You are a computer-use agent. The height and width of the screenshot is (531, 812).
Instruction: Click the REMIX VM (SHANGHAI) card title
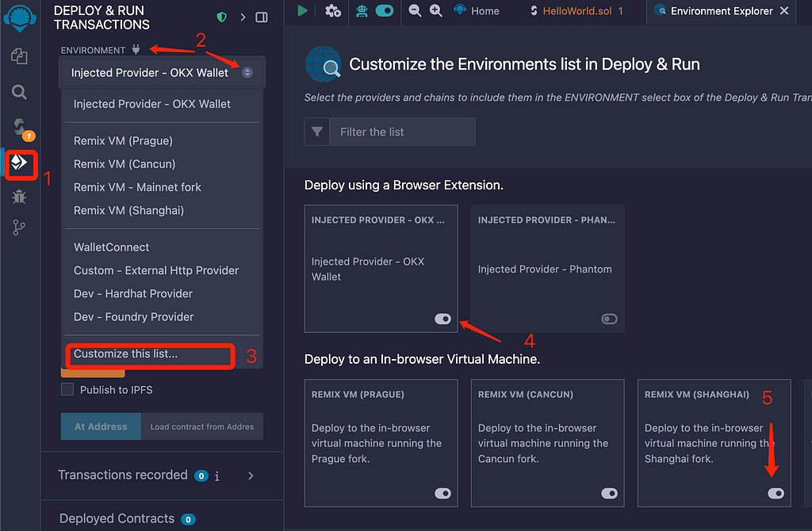[x=696, y=395]
